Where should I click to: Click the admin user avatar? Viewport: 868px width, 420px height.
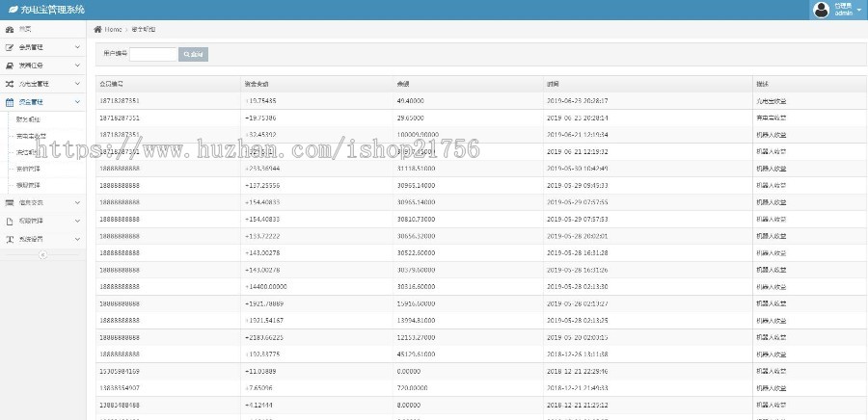(x=821, y=10)
